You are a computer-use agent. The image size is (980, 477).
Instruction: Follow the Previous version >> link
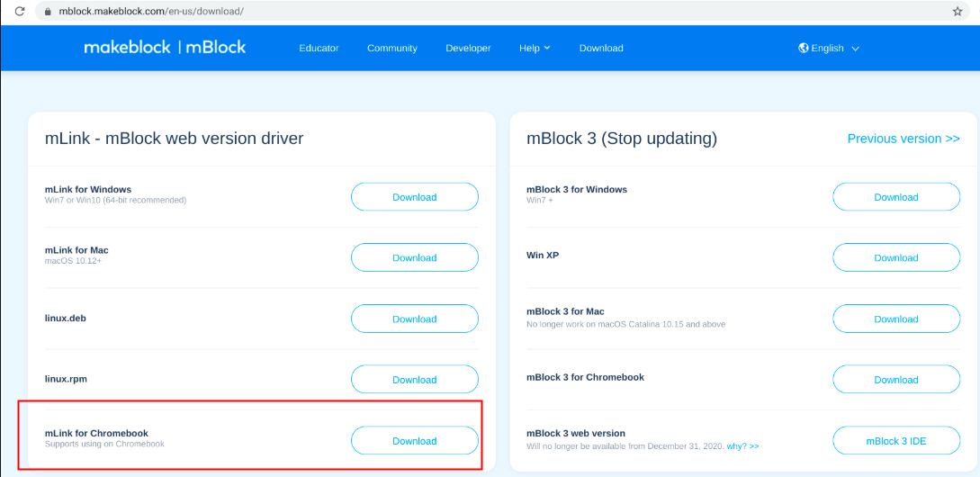(903, 139)
